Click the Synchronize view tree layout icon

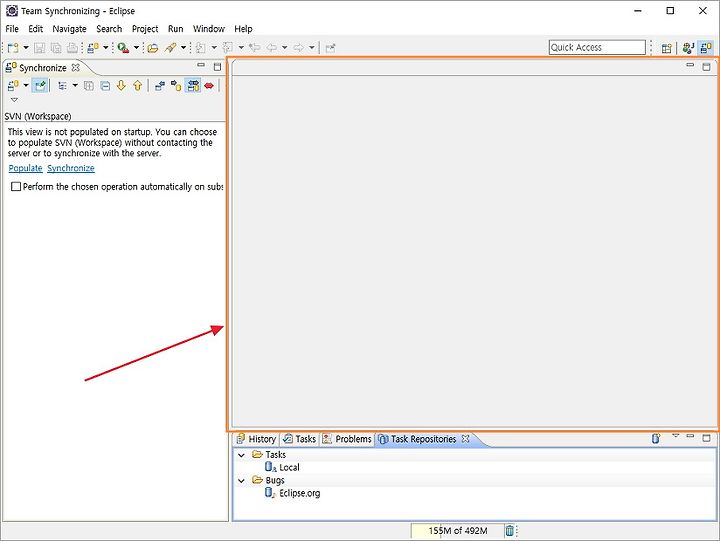point(62,85)
